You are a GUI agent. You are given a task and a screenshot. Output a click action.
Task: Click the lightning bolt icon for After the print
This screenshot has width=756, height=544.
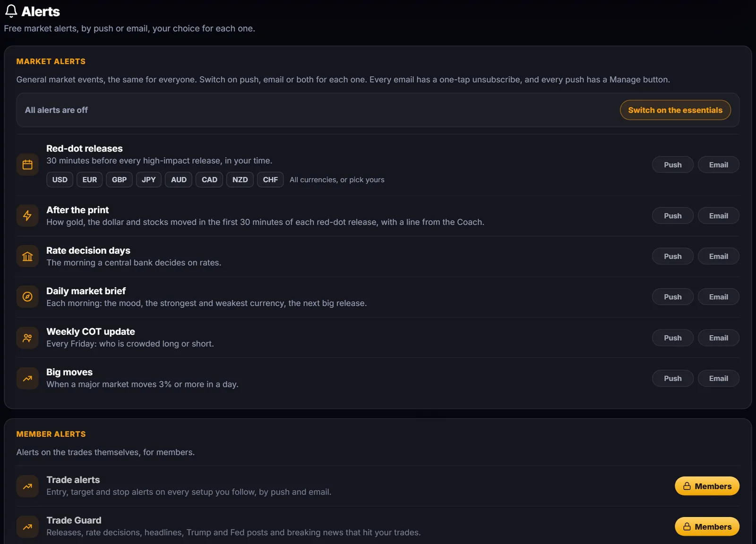pos(27,215)
